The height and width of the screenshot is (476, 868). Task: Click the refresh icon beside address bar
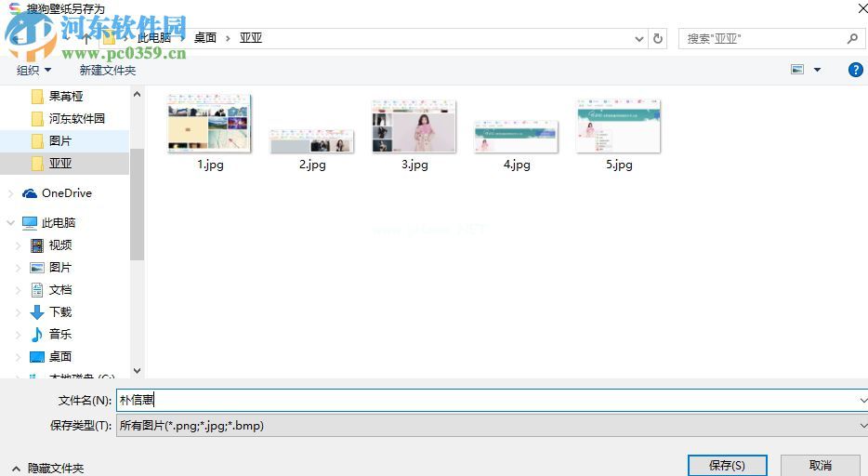(x=658, y=38)
